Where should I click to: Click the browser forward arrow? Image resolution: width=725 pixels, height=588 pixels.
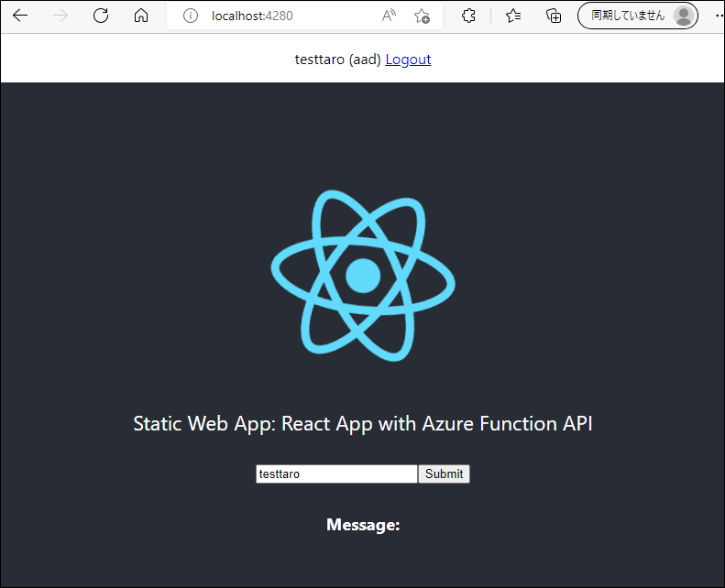(60, 16)
